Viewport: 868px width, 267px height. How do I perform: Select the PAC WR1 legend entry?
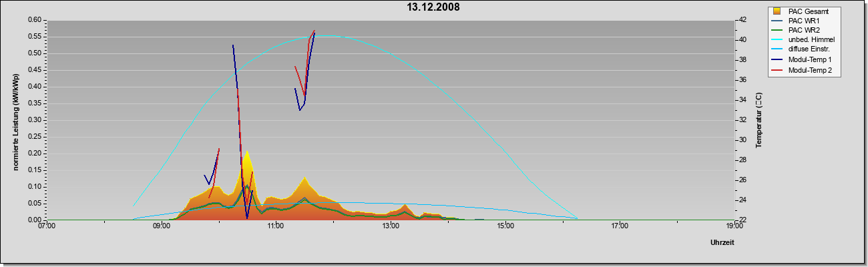pyautogui.click(x=797, y=21)
